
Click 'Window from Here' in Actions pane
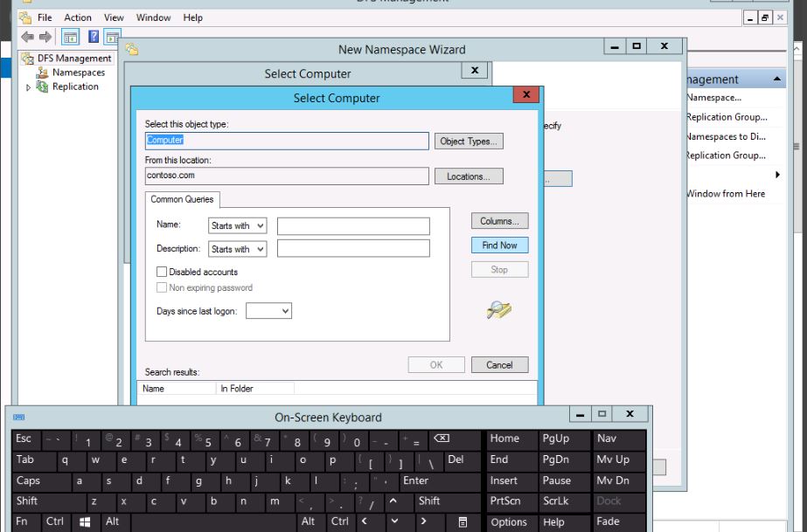click(x=726, y=194)
